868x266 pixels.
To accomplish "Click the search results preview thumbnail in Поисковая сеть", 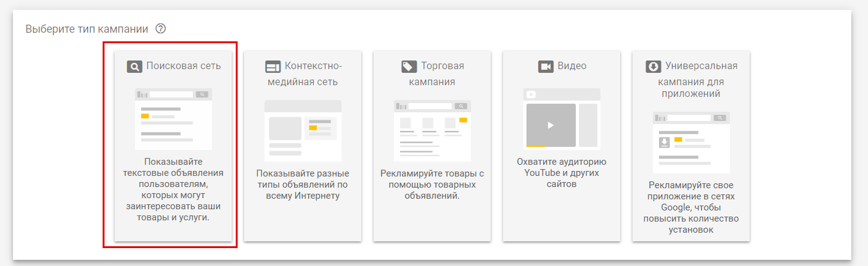I will click(173, 119).
